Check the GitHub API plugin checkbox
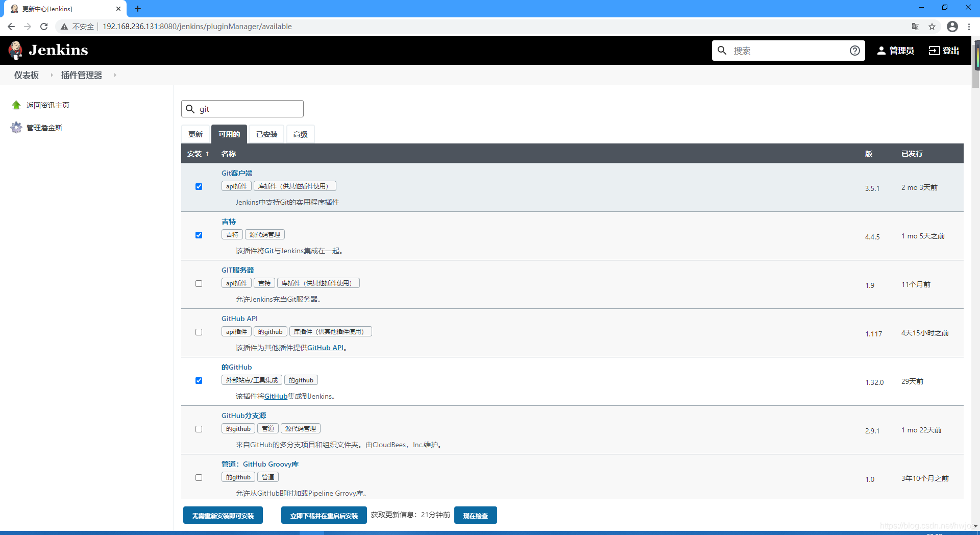The width and height of the screenshot is (980, 535). (199, 332)
